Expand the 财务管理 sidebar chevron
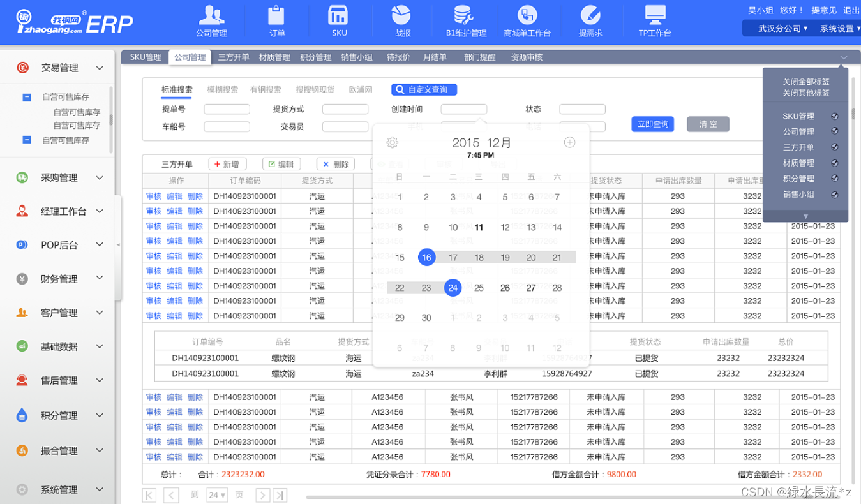 point(100,278)
